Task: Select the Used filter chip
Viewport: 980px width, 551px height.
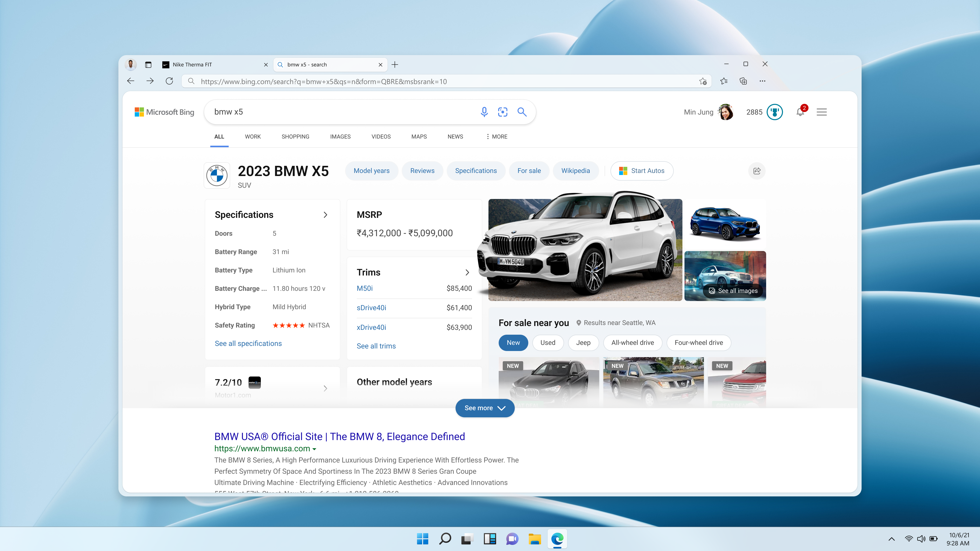Action: pos(548,343)
